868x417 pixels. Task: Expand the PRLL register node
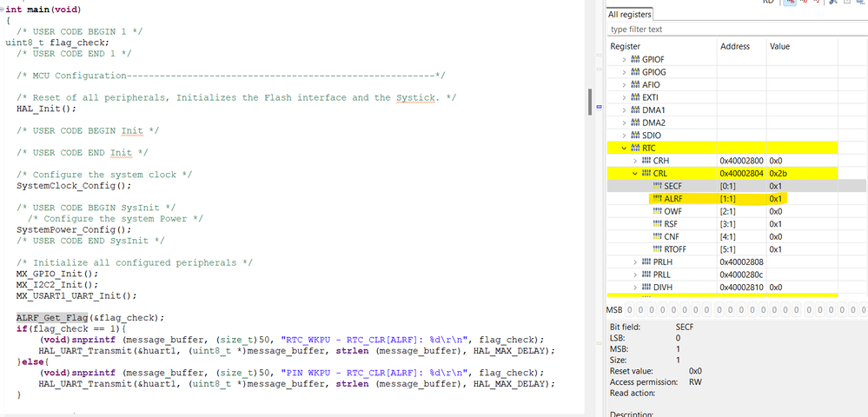tap(635, 275)
